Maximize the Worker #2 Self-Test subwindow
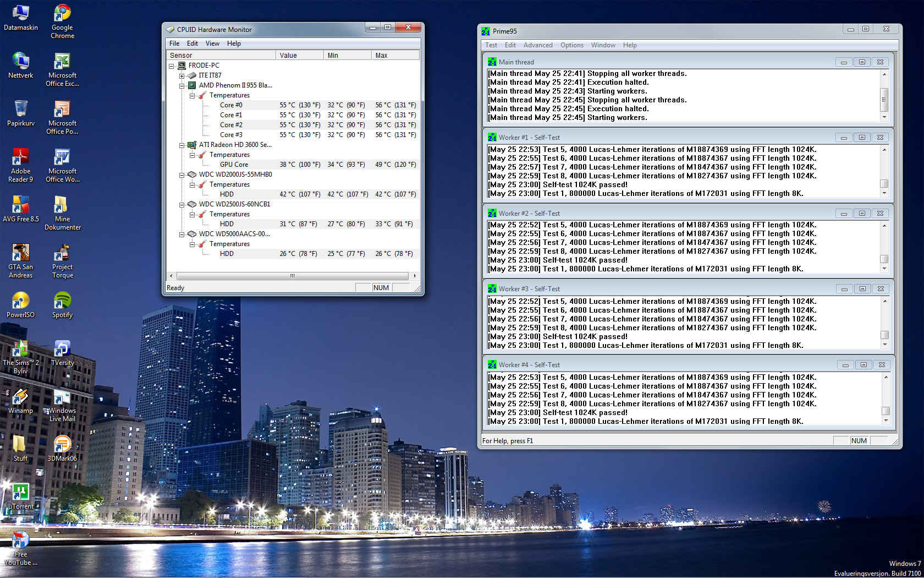This screenshot has height=578, width=924. point(862,214)
